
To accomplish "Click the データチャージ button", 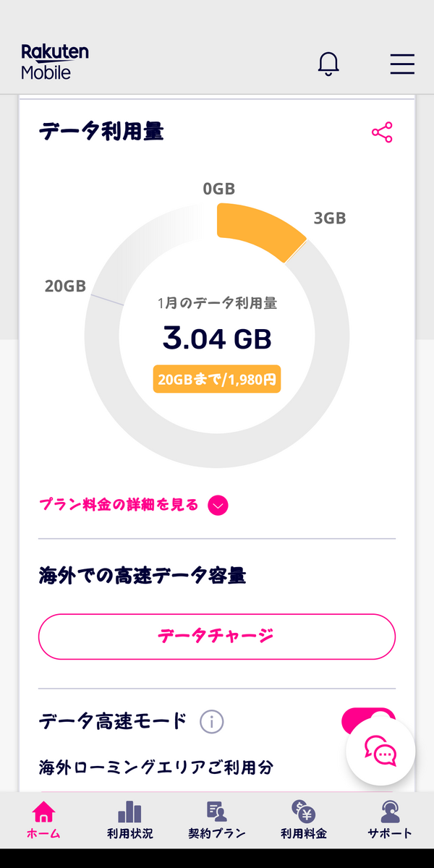I will [217, 637].
